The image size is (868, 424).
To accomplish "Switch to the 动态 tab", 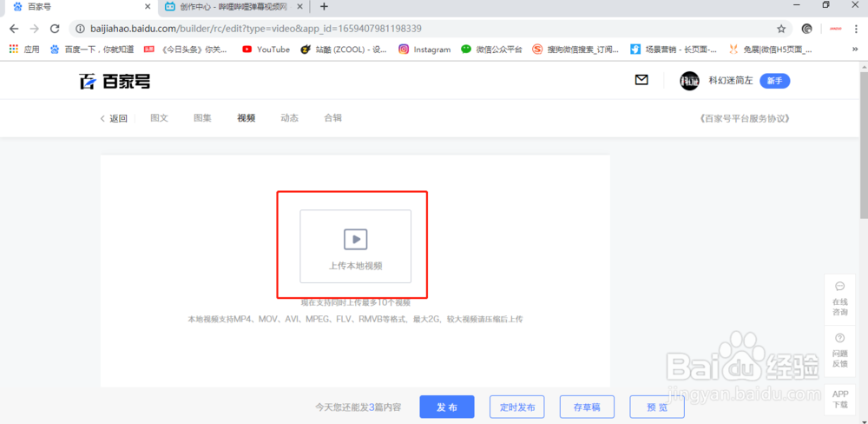I will point(290,118).
